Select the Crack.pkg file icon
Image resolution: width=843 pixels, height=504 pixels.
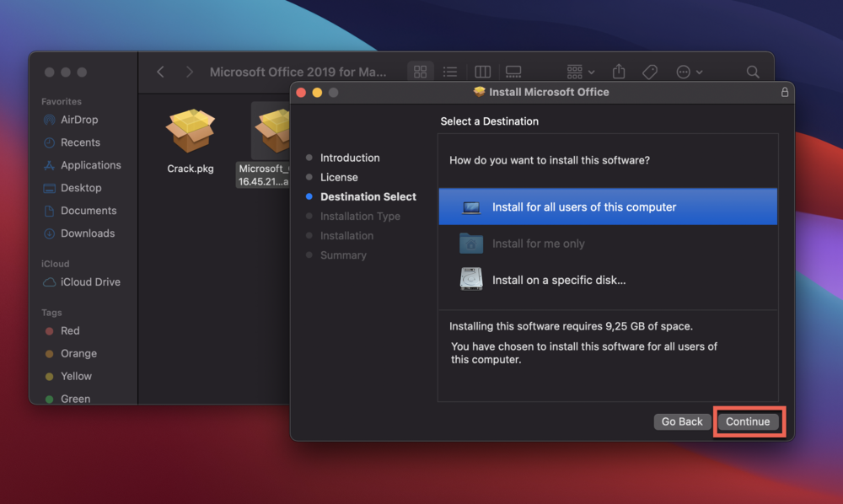point(190,131)
